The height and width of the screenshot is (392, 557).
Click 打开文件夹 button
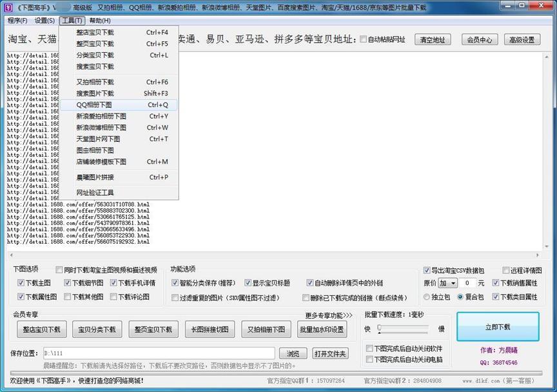click(330, 353)
